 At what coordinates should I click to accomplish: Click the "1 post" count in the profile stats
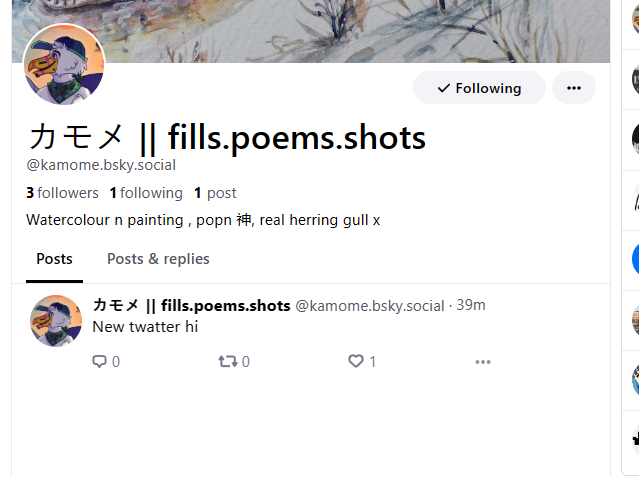[215, 193]
